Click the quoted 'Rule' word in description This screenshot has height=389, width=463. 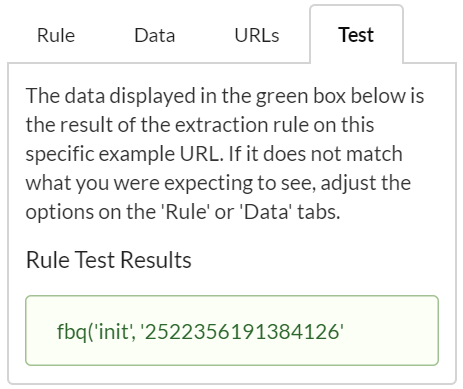[185, 212]
